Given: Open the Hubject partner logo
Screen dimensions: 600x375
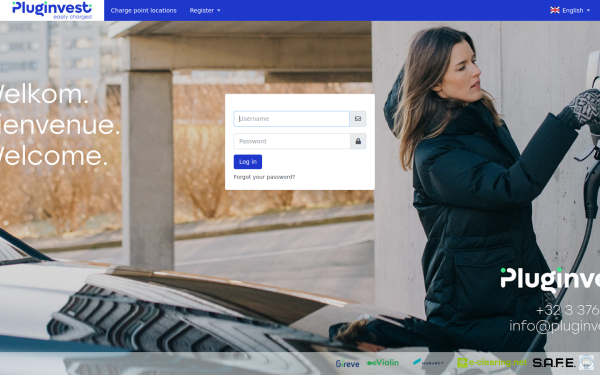Looking at the screenshot, I should click(x=428, y=362).
